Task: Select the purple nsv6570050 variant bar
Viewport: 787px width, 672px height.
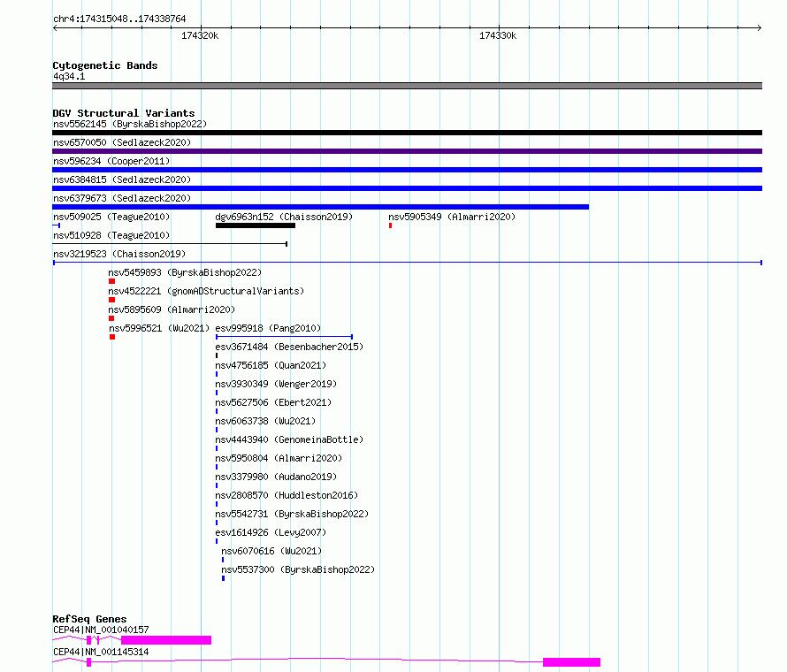Action: tap(407, 151)
